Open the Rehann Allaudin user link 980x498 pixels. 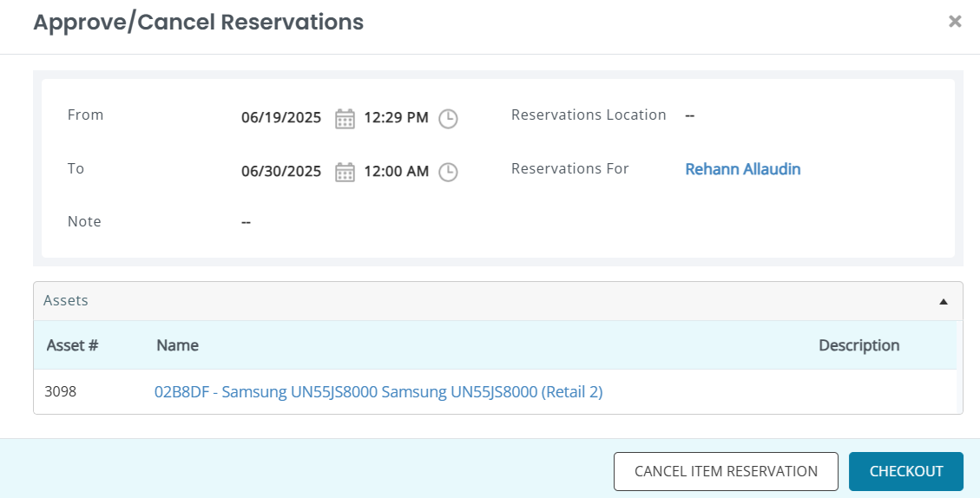pyautogui.click(x=742, y=169)
